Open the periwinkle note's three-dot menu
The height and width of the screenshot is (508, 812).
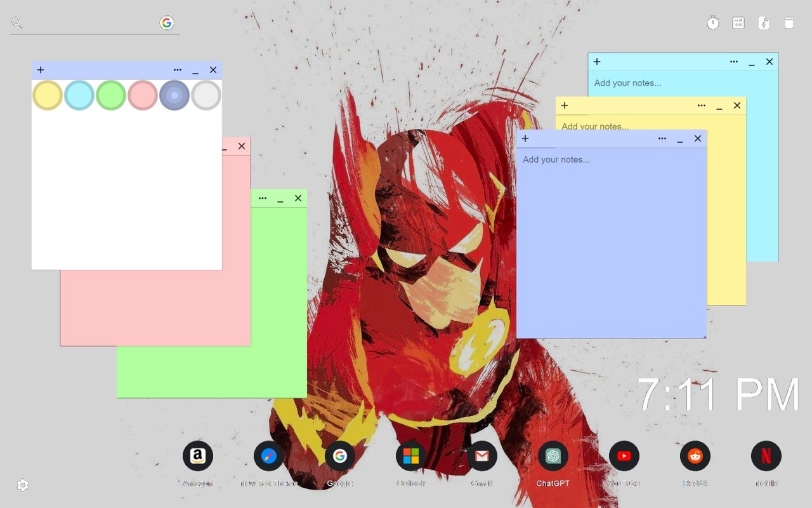click(x=662, y=138)
